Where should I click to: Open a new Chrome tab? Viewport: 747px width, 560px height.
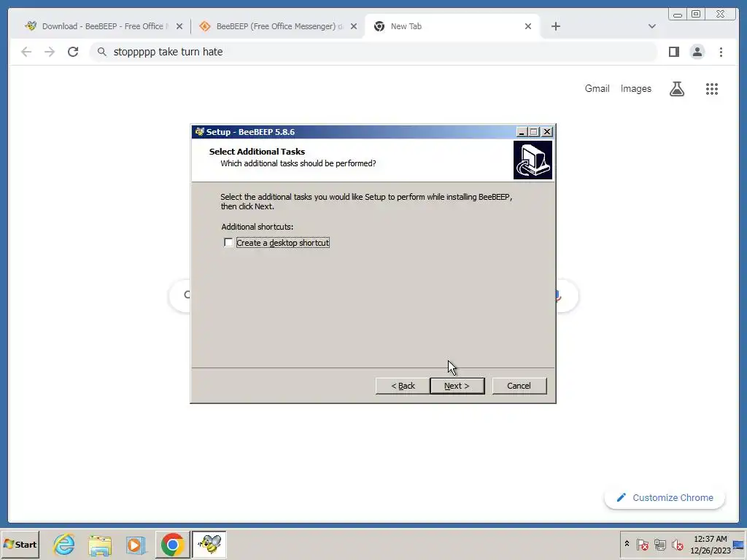click(555, 27)
